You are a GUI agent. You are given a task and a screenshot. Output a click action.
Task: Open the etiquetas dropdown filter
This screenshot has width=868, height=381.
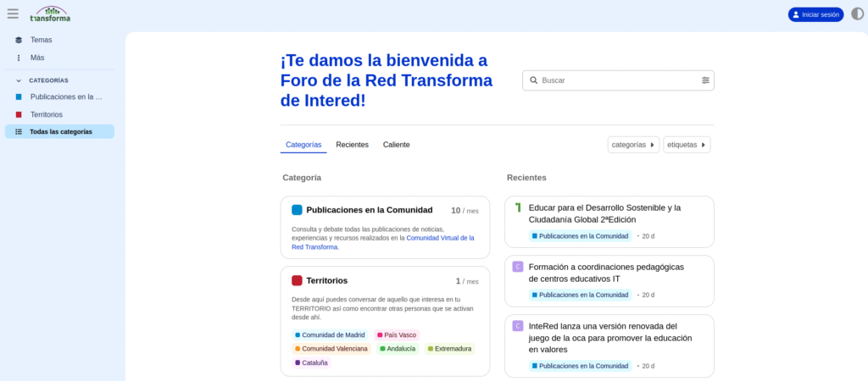pyautogui.click(x=687, y=145)
